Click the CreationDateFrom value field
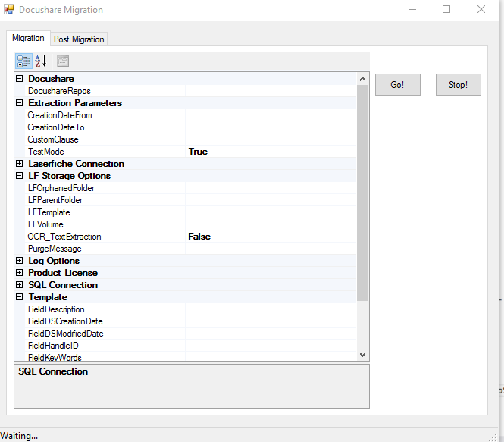504x442 pixels. 271,115
